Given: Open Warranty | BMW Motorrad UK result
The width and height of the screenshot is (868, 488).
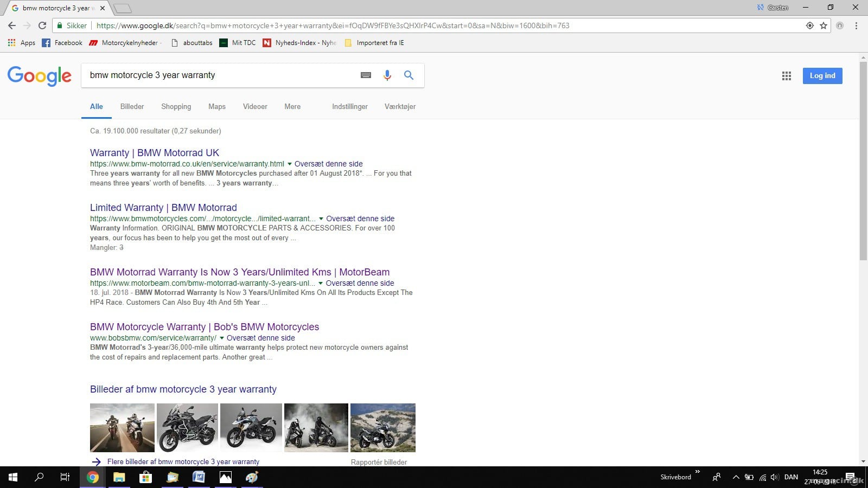Looking at the screenshot, I should (155, 153).
